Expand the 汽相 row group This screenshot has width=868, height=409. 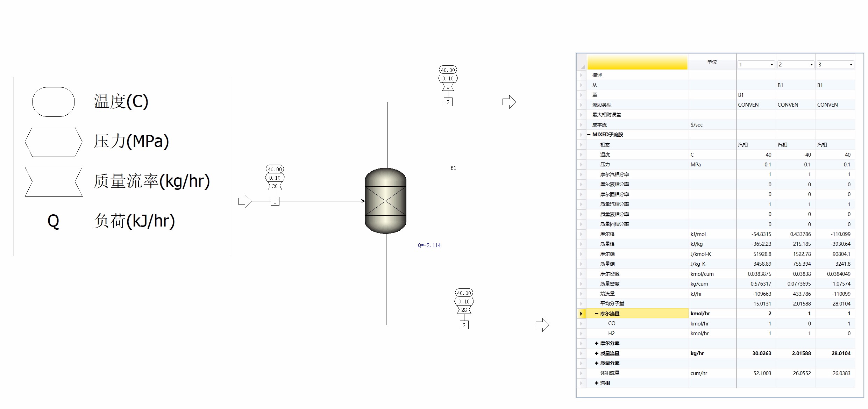pyautogui.click(x=597, y=383)
